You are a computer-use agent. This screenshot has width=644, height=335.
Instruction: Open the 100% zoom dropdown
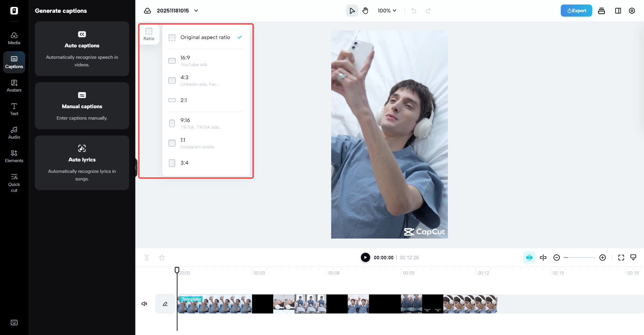pyautogui.click(x=387, y=11)
